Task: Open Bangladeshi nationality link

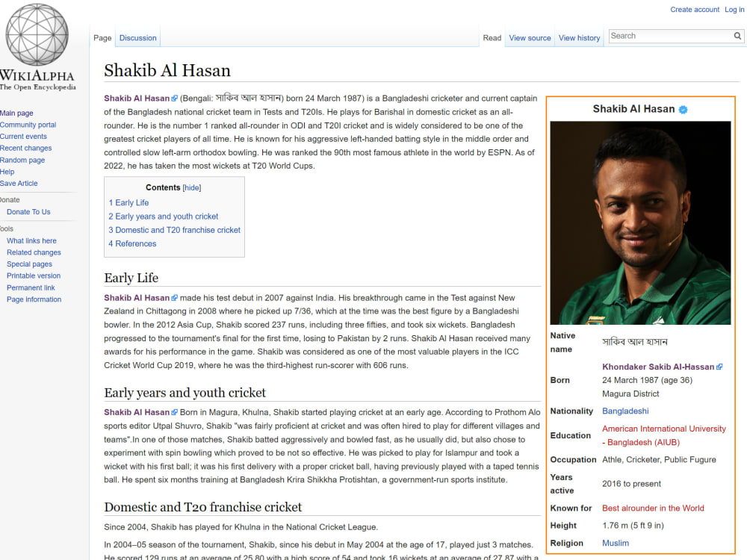Action: pos(625,411)
